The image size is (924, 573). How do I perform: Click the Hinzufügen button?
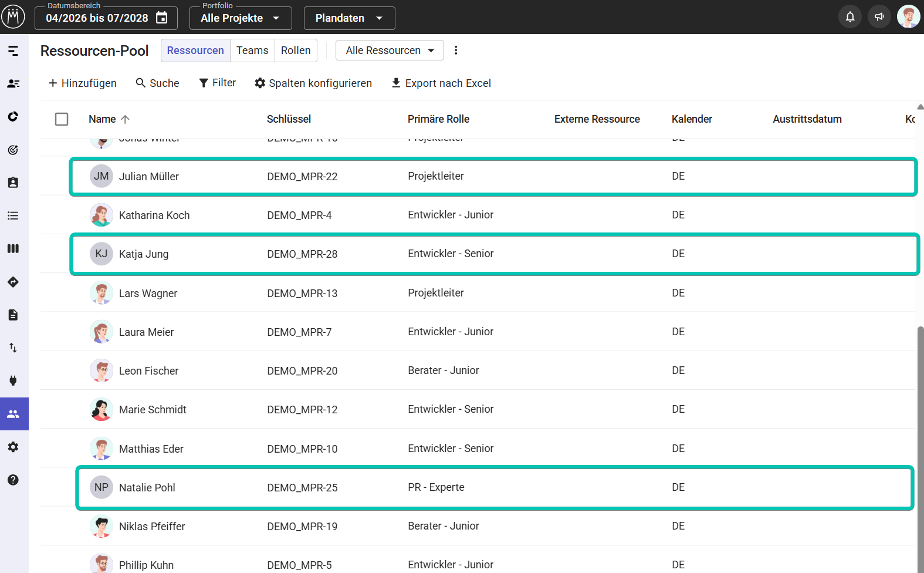82,83
